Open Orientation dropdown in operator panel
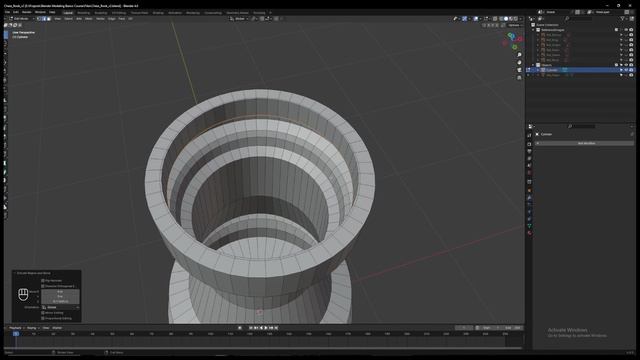This screenshot has height=360, width=640. pos(61,307)
